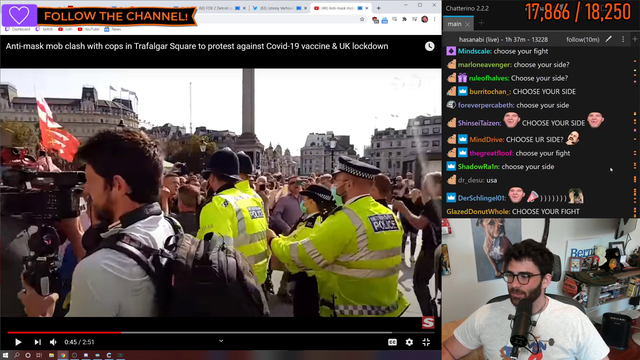Screen dimensions: 640x360
Task: Close the FOX 2 Detroit tab
Action: point(244,8)
